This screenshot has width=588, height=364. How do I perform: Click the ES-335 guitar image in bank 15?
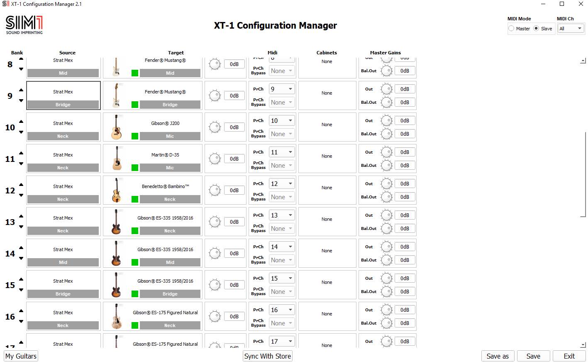click(117, 285)
